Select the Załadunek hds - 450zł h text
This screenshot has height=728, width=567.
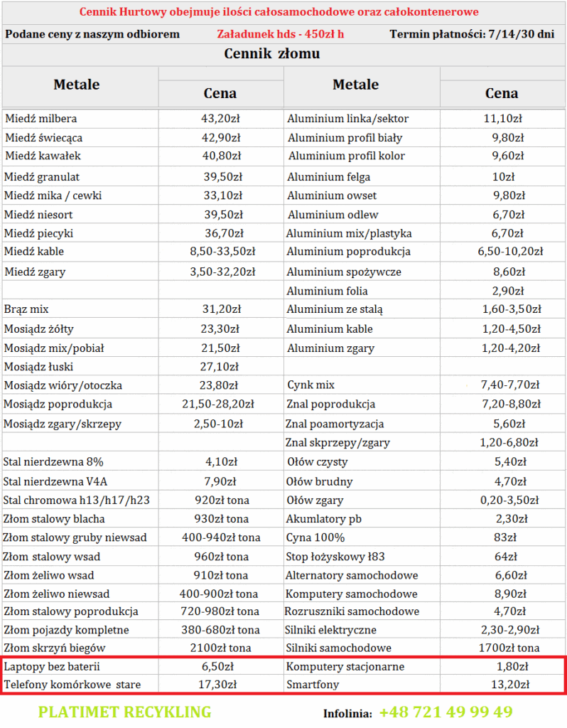280,34
